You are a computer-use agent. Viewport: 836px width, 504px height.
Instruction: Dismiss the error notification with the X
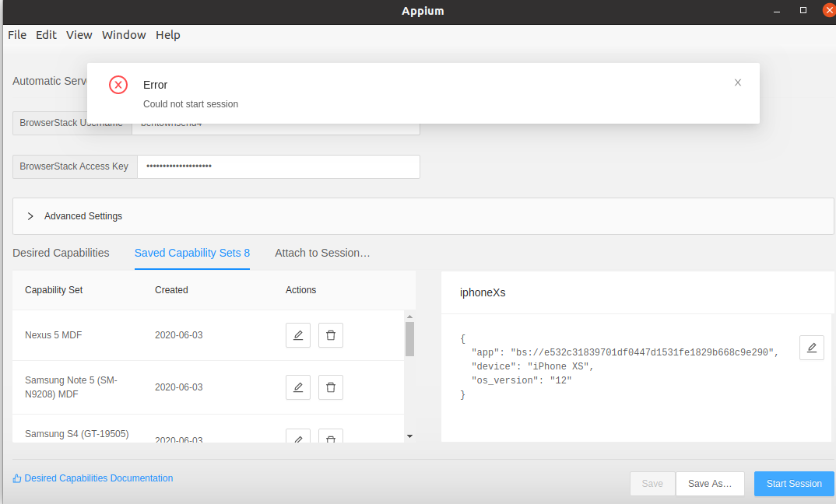[x=738, y=82]
